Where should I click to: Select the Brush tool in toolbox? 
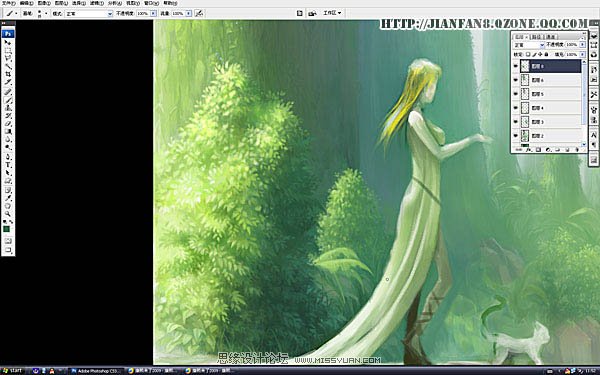coord(8,100)
